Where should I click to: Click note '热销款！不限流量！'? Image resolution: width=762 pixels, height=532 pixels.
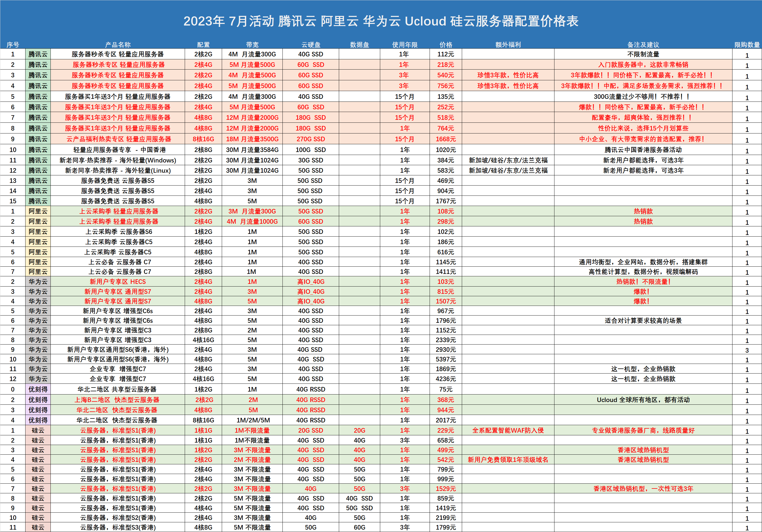coord(643,282)
